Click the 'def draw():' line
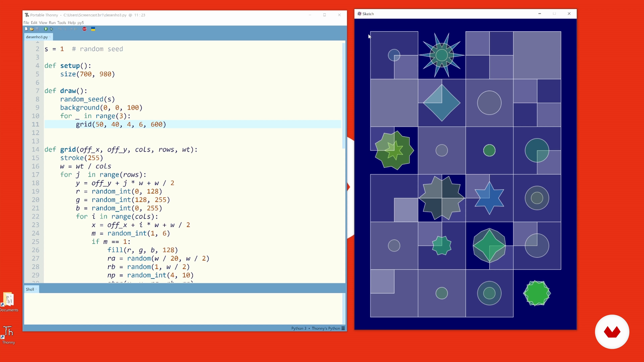Screen dimensions: 644x362 66,91
